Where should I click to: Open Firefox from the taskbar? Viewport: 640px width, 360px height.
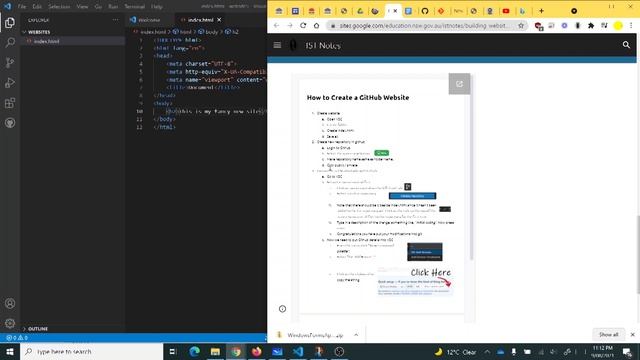click(256, 351)
